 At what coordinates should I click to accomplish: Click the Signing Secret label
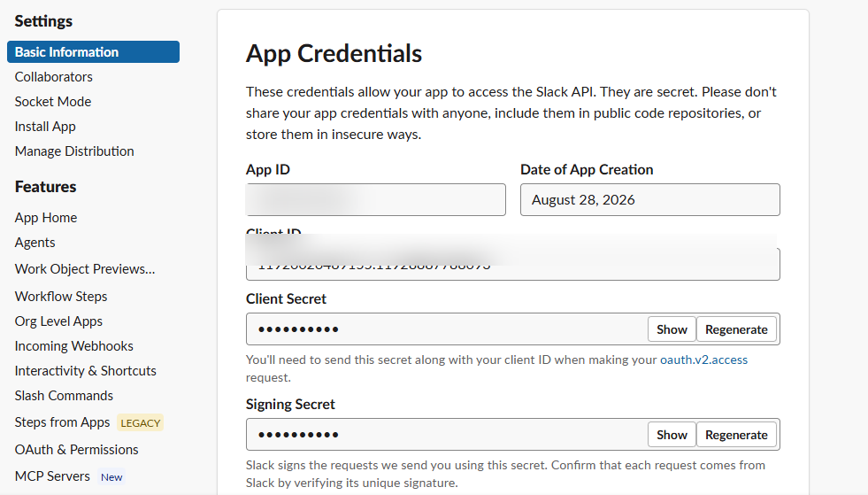click(290, 404)
